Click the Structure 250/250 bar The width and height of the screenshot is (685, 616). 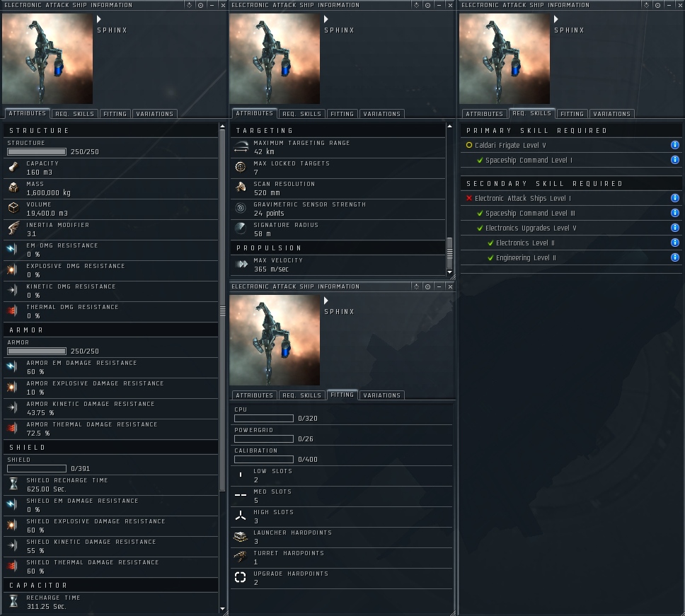[37, 152]
